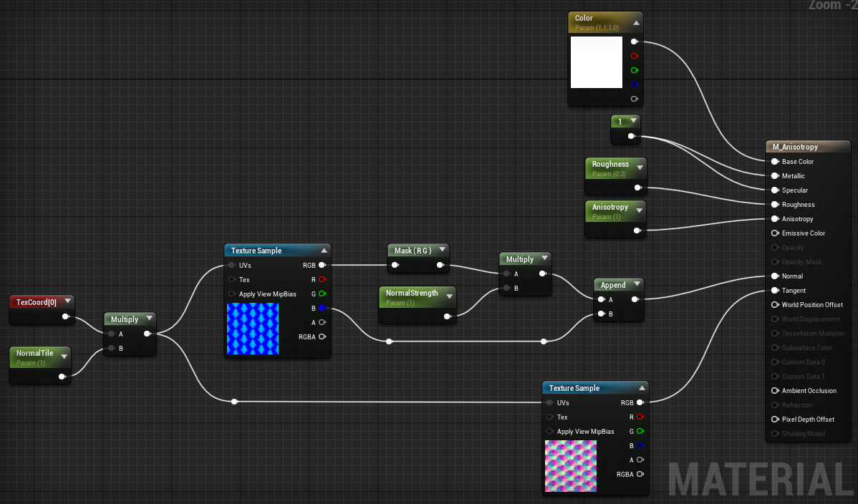Click the upper Texture Sample RGBA output pin

[x=322, y=336]
